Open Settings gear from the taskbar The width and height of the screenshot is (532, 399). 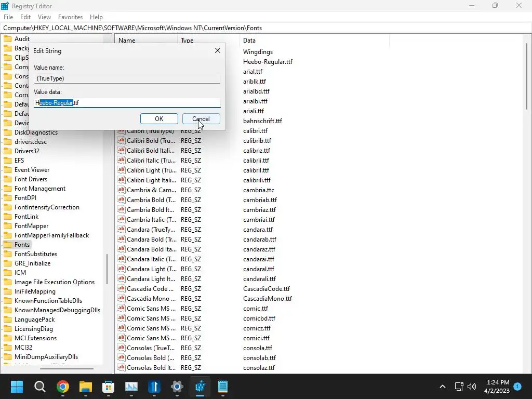click(x=177, y=387)
